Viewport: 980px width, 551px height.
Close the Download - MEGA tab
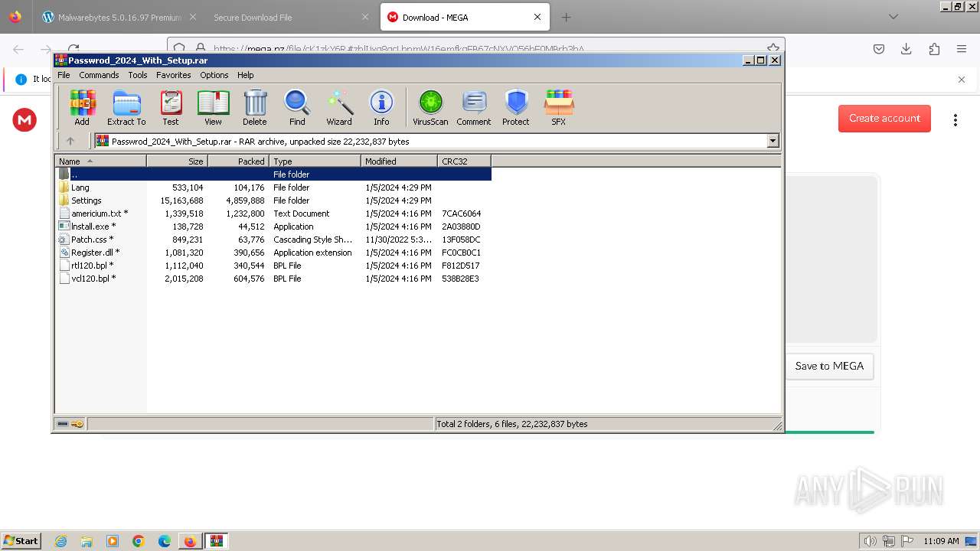pyautogui.click(x=537, y=17)
